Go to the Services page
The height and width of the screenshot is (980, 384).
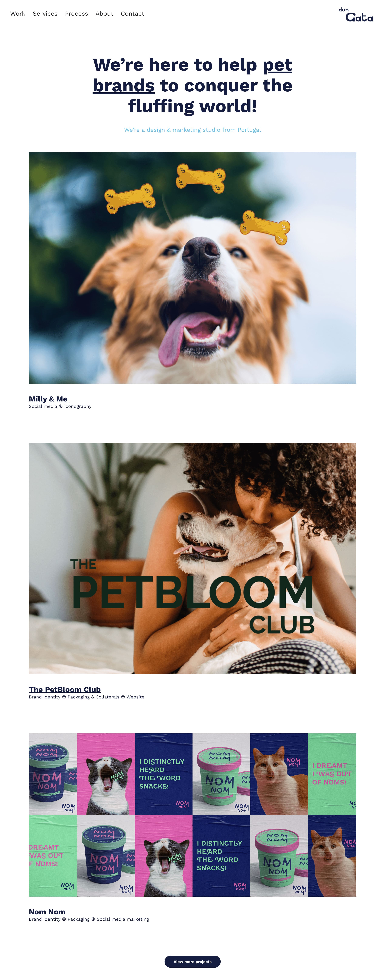tap(45, 14)
